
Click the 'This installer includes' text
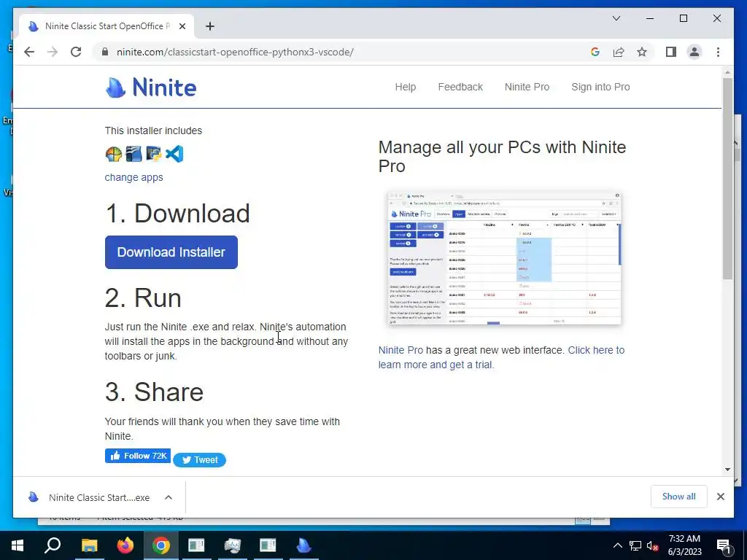153,131
